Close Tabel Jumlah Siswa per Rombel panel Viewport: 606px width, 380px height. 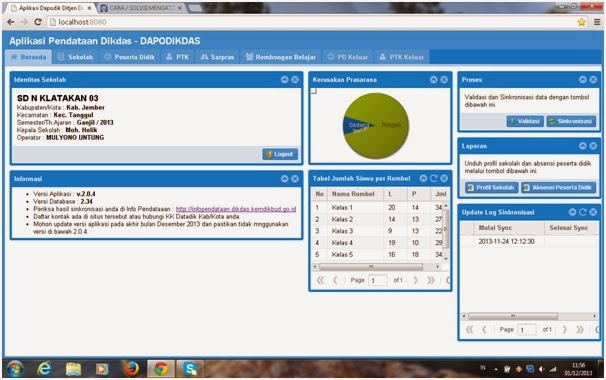click(x=444, y=178)
